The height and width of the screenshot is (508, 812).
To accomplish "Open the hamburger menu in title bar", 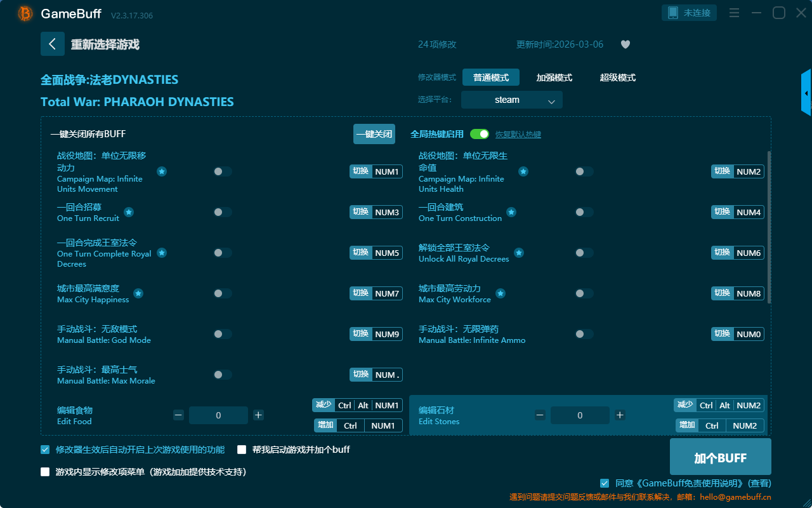I will (x=734, y=13).
